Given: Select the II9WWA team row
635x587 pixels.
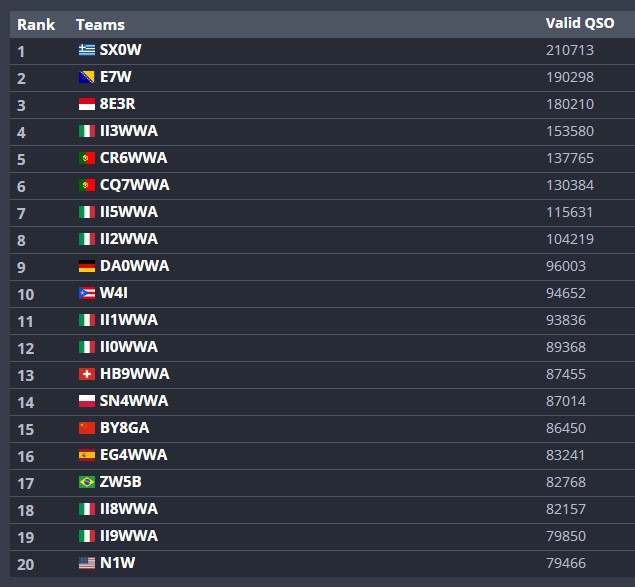Looking at the screenshot, I should point(322,536).
